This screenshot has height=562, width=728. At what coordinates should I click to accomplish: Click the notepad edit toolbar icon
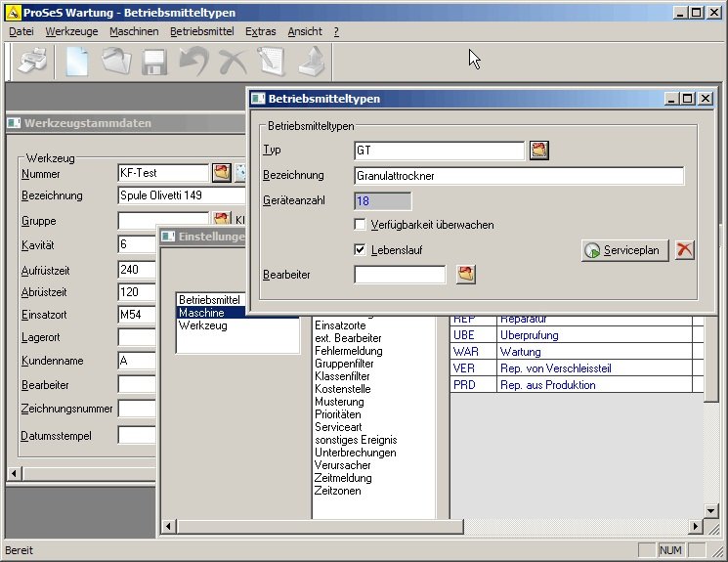(x=271, y=62)
